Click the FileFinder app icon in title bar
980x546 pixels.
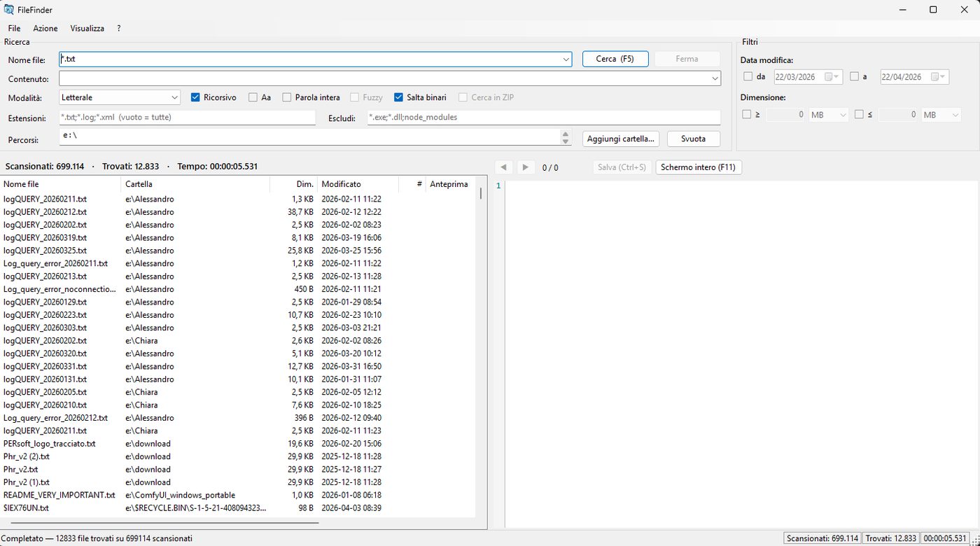8,10
